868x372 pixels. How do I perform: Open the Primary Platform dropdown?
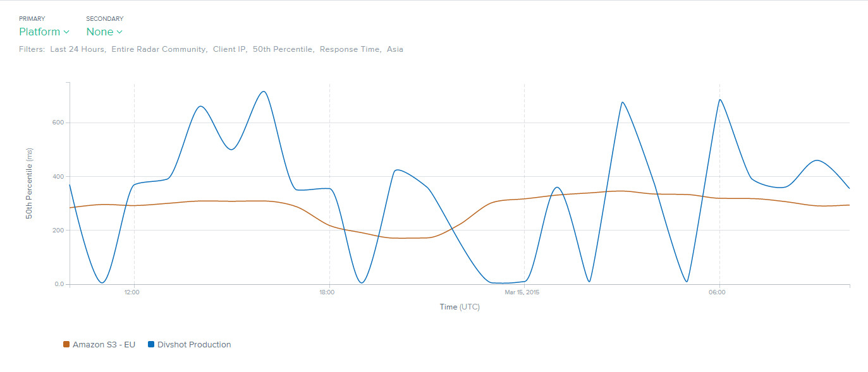coord(44,32)
